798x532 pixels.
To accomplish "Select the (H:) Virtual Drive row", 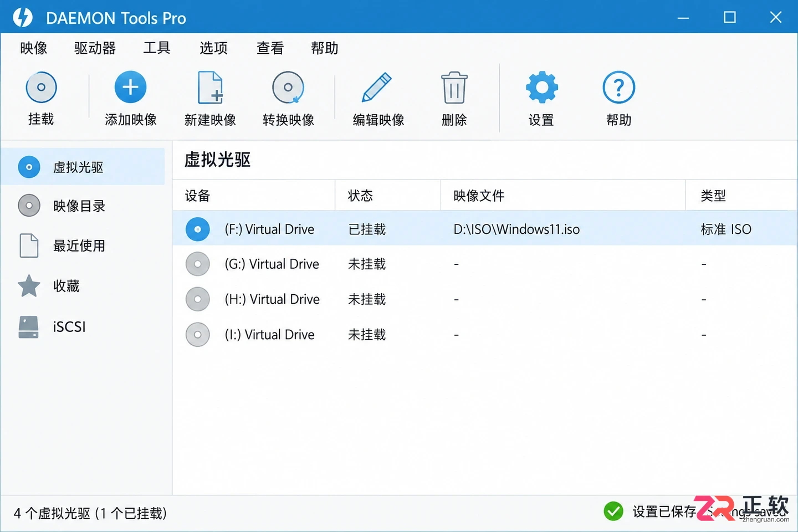I will click(x=485, y=299).
